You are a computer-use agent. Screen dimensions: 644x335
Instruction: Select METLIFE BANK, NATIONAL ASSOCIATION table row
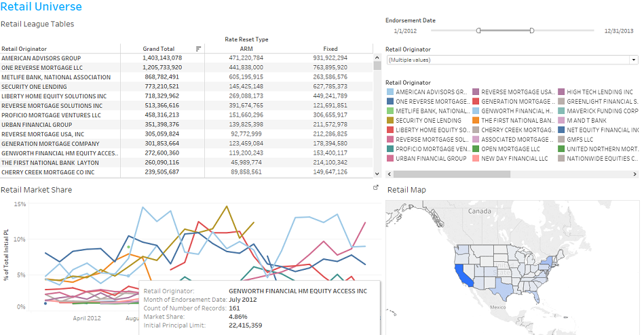(187, 77)
